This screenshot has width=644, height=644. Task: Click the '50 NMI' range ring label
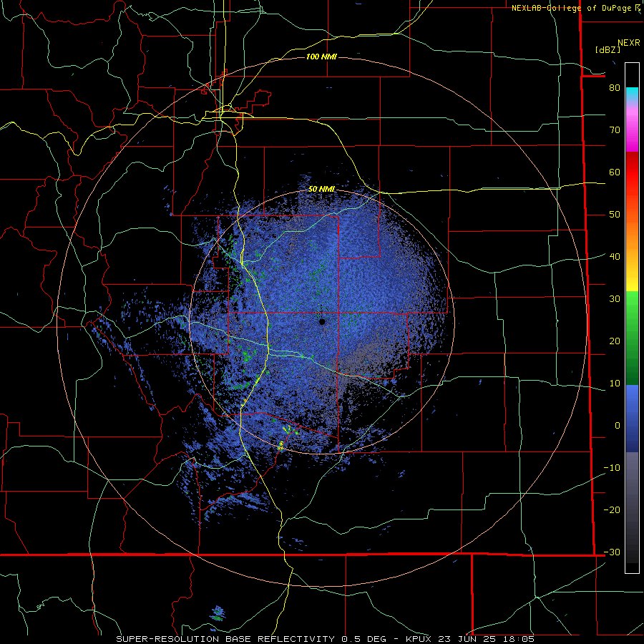tap(321, 189)
